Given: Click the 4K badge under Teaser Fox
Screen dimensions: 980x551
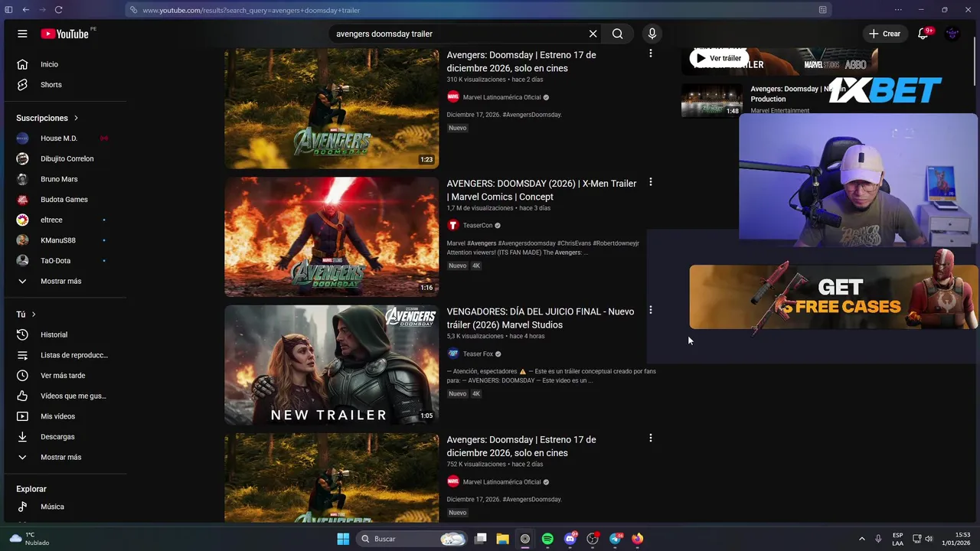Looking at the screenshot, I should (475, 394).
